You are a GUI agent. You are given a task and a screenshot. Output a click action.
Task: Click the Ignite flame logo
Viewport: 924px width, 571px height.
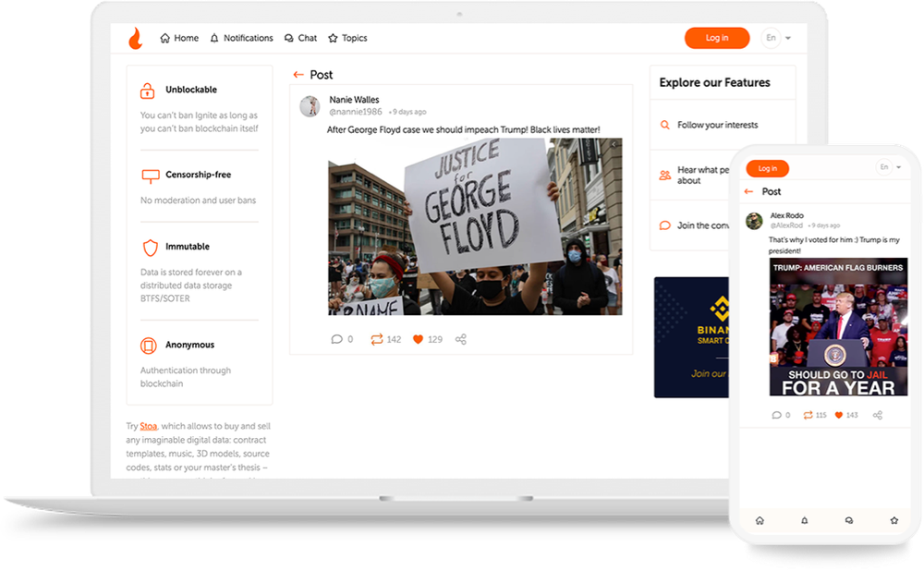(136, 38)
